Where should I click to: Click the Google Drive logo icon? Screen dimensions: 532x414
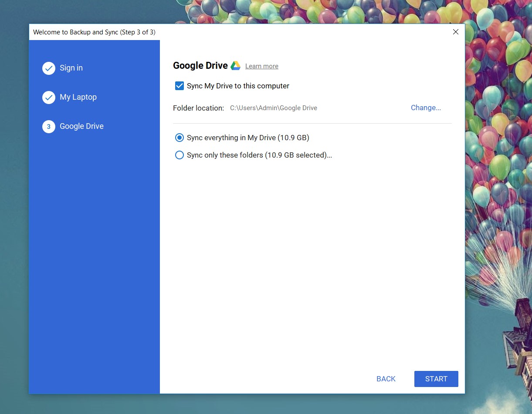point(235,66)
